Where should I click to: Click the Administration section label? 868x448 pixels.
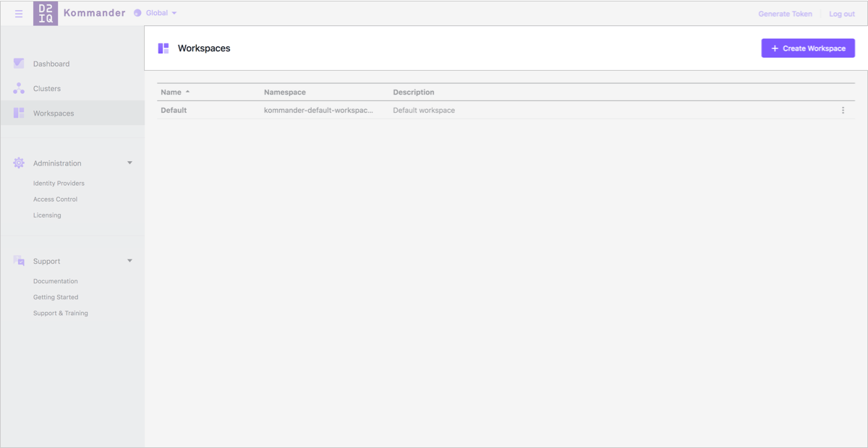[x=57, y=163]
